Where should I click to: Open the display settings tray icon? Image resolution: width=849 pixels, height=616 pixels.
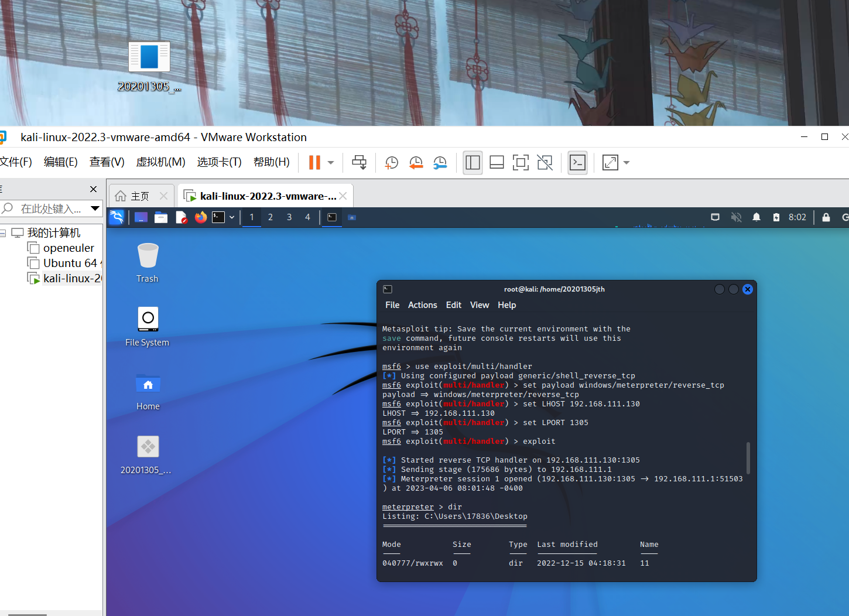[x=715, y=217]
